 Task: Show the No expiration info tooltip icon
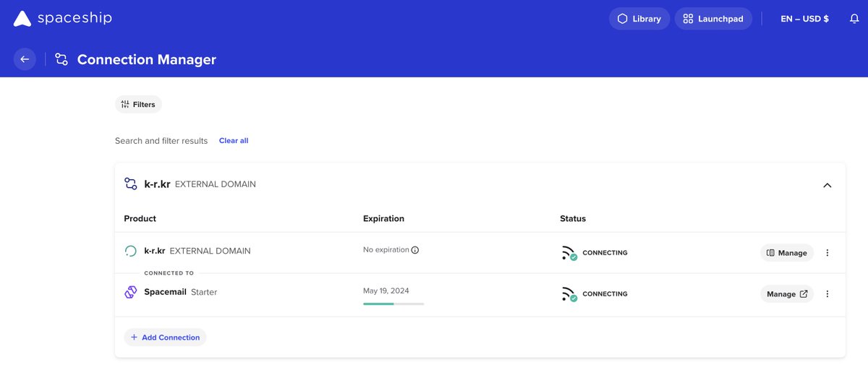[415, 250]
